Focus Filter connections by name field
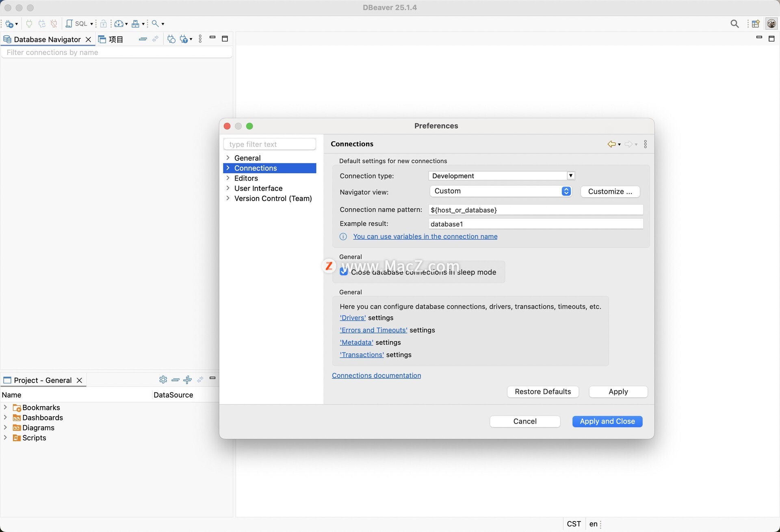The image size is (780, 532). [x=117, y=52]
